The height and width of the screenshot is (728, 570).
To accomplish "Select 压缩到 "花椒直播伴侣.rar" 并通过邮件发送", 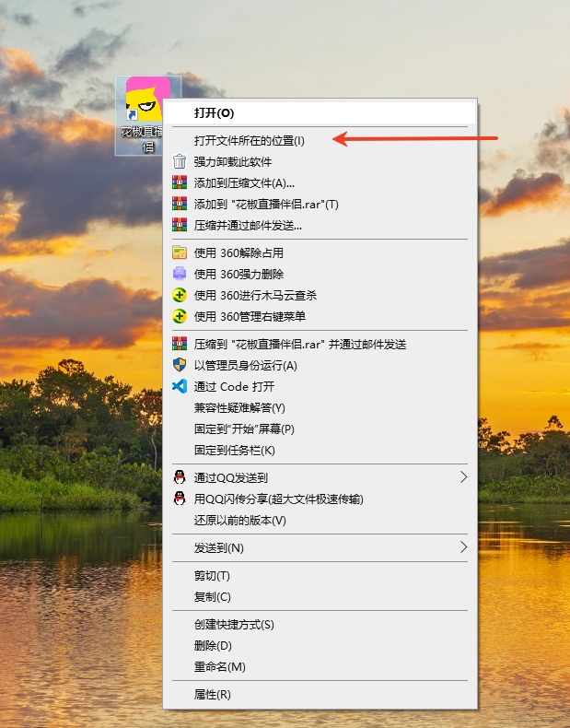I will point(320,344).
